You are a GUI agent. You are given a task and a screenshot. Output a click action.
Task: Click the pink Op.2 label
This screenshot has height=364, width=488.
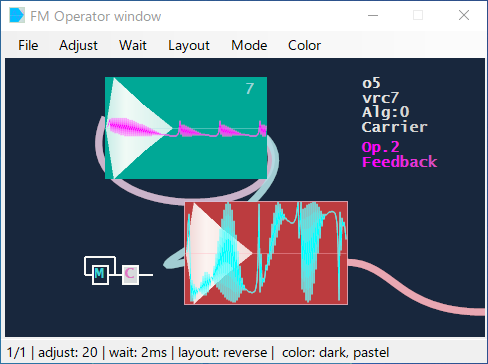point(381,147)
